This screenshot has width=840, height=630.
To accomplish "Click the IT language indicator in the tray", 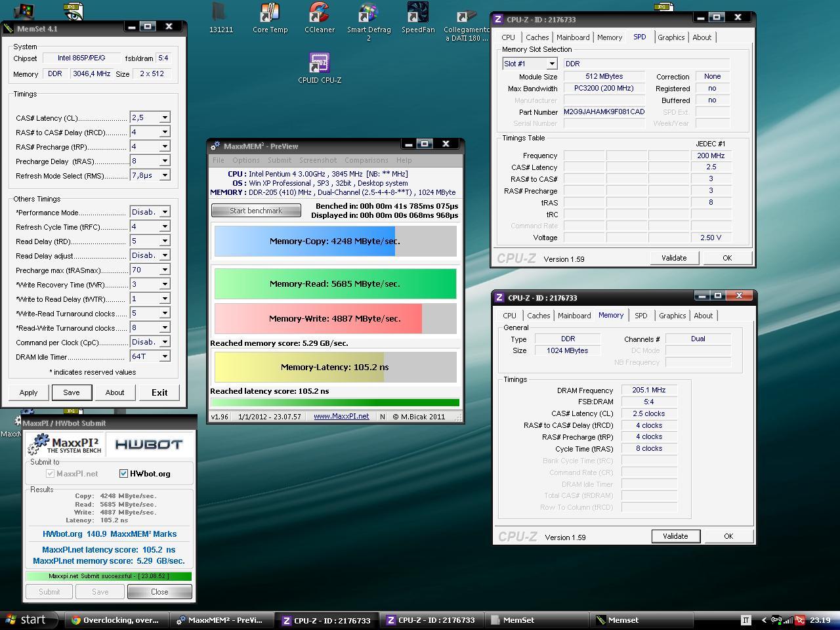I will coord(746,620).
